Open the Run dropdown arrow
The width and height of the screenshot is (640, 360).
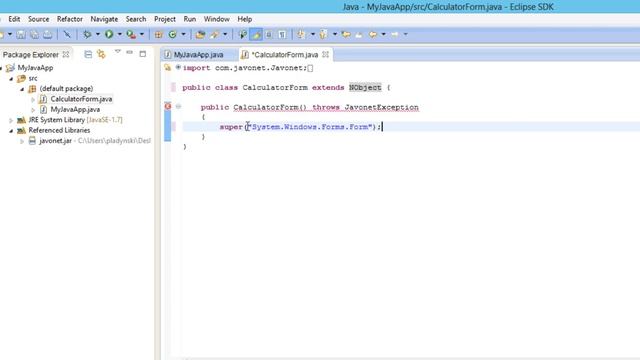[x=120, y=35]
